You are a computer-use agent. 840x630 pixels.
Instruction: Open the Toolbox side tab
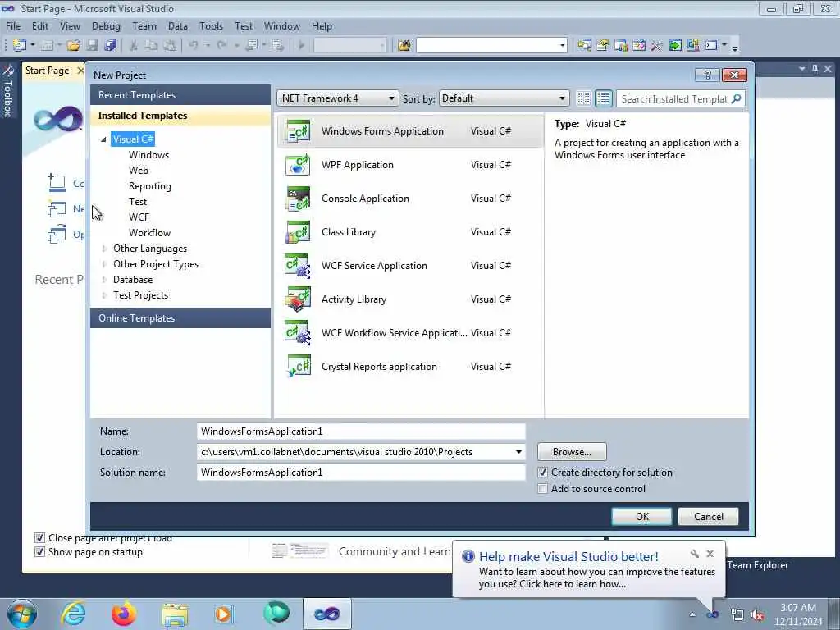pyautogui.click(x=8, y=91)
